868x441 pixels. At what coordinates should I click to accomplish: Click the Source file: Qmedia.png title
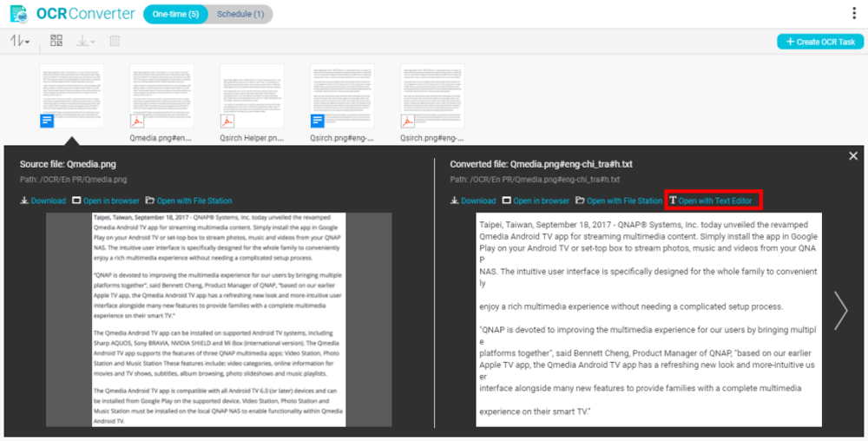pyautogui.click(x=68, y=164)
